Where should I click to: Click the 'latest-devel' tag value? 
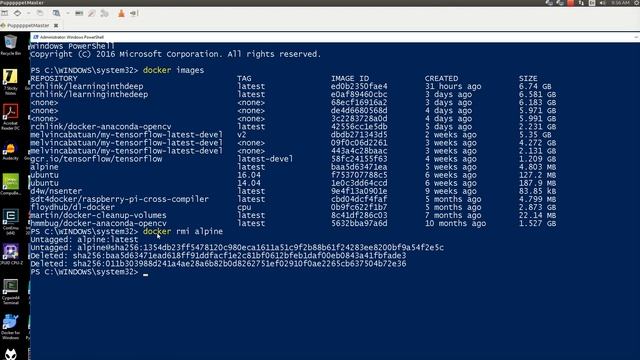coord(265,159)
